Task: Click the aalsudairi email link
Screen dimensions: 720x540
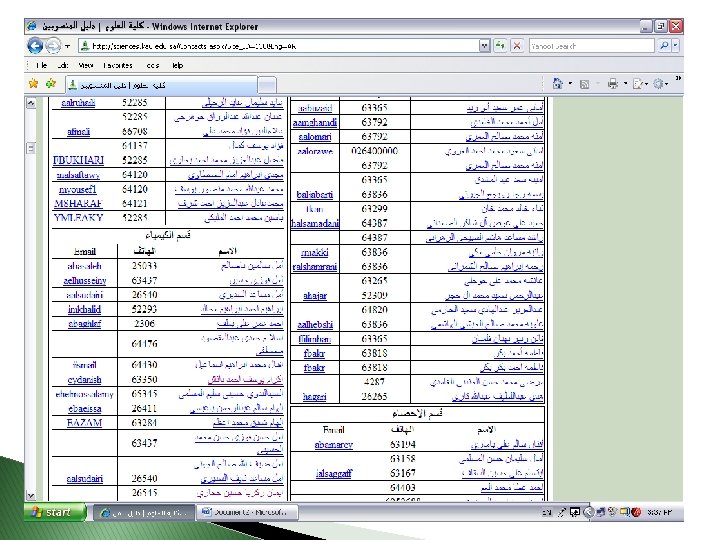Action: click(84, 478)
